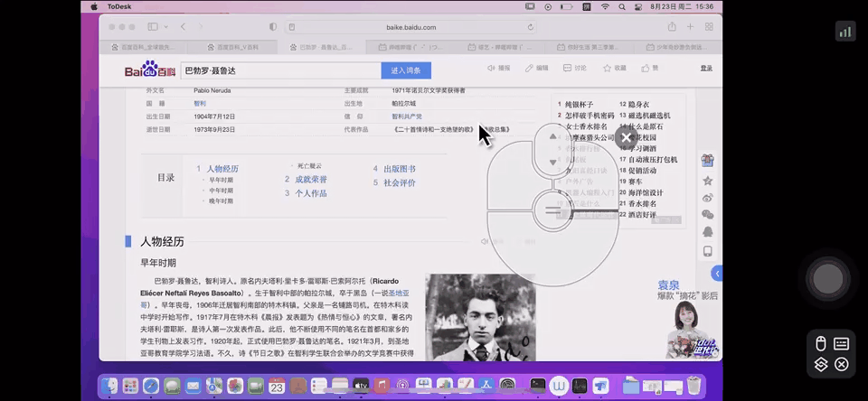The width and height of the screenshot is (868, 401).
Task: Open Apple menu
Action: tap(93, 6)
